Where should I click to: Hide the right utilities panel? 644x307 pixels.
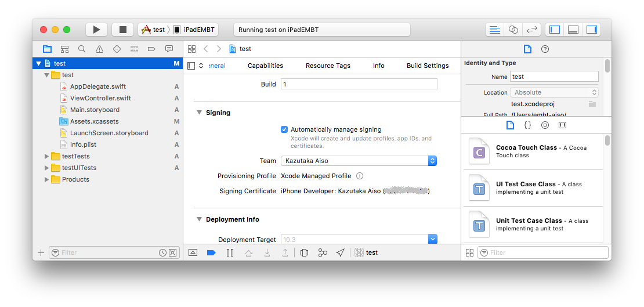tap(591, 30)
